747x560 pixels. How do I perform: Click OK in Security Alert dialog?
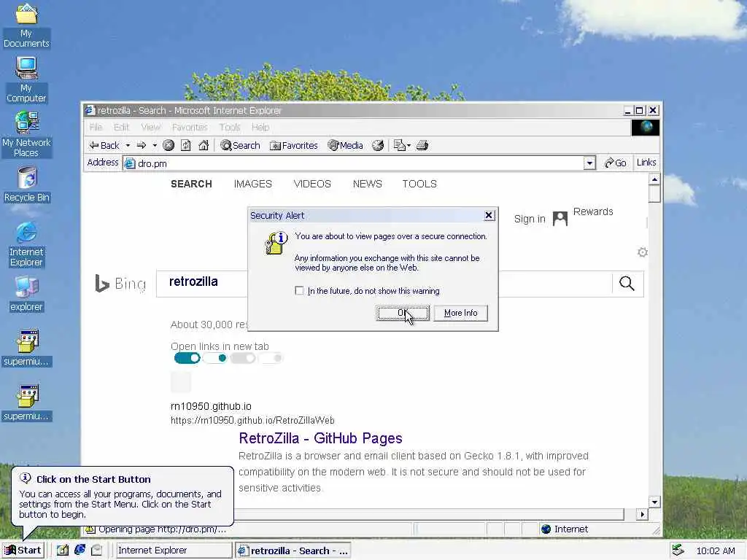pos(403,313)
